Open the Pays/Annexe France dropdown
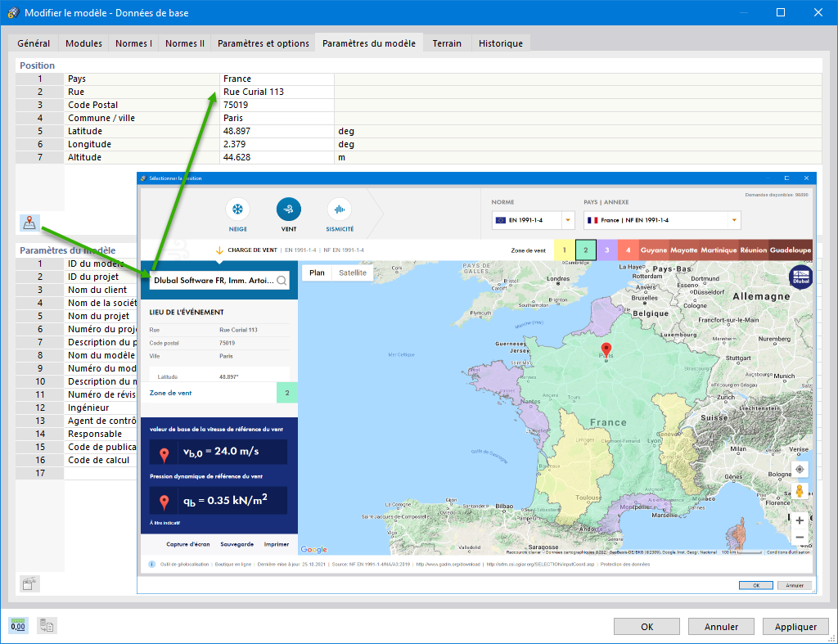 [x=734, y=220]
